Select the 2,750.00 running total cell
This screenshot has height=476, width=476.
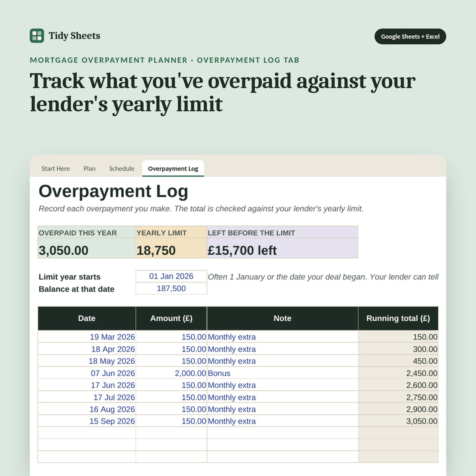click(398, 397)
